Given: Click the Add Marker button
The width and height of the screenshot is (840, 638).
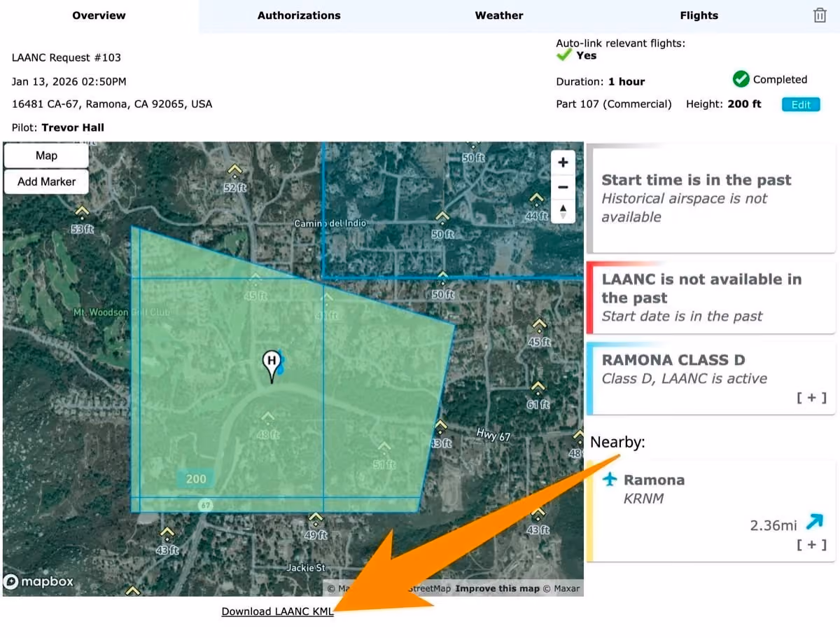Looking at the screenshot, I should 46,181.
